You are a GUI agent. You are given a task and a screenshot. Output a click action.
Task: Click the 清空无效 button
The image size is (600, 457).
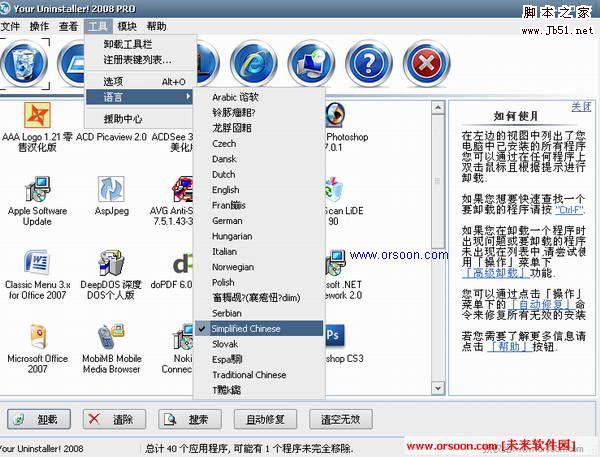340,419
